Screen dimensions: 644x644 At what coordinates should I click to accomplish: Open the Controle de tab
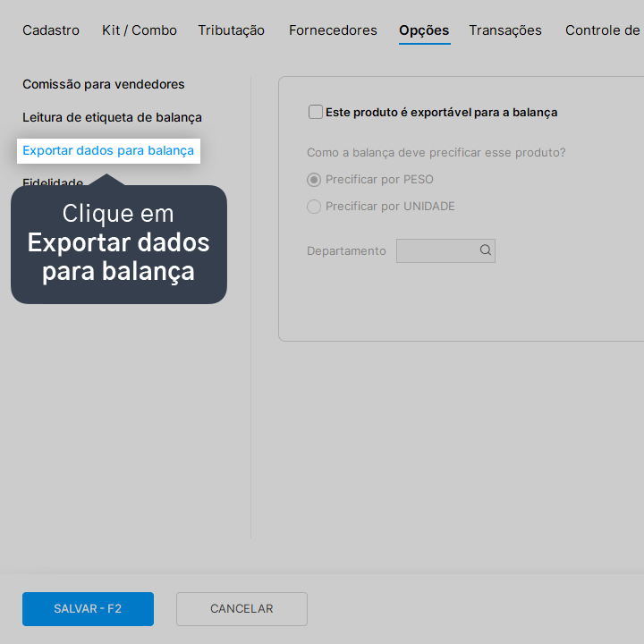(x=602, y=30)
